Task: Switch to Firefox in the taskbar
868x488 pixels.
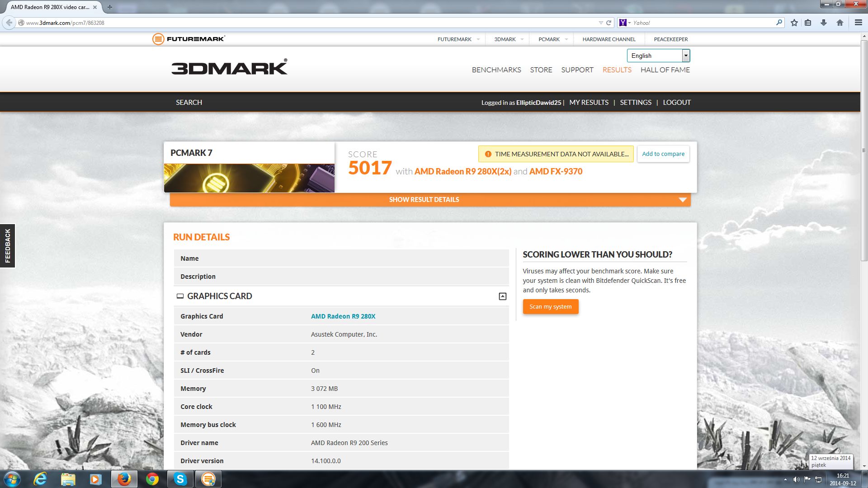Action: tap(124, 479)
